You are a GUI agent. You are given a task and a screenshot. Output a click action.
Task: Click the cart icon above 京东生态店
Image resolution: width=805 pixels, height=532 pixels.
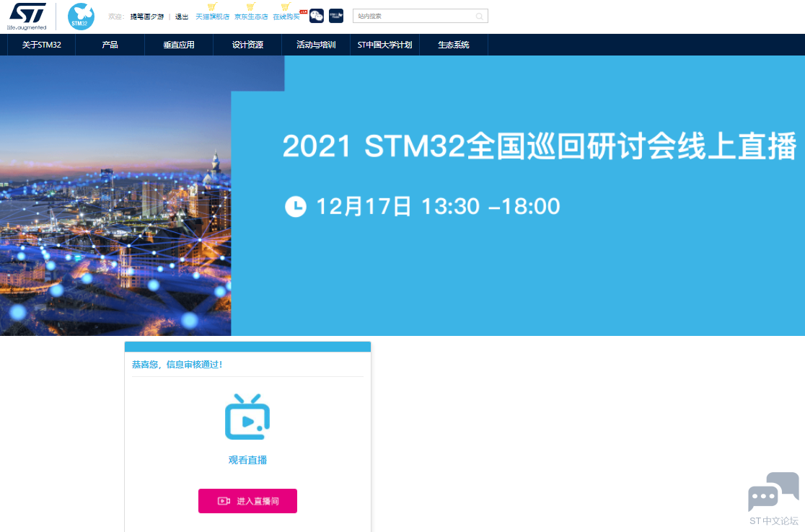click(250, 6)
